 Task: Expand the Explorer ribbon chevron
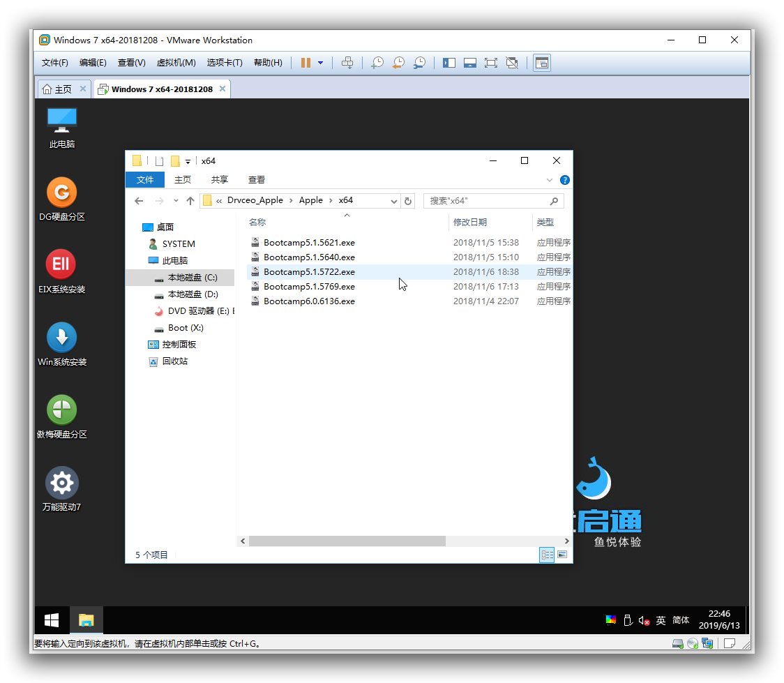tap(550, 180)
